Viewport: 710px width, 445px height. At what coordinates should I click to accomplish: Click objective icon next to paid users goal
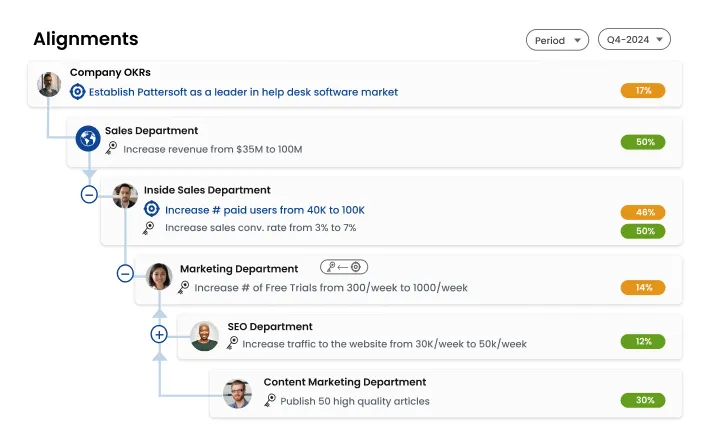[x=152, y=210]
